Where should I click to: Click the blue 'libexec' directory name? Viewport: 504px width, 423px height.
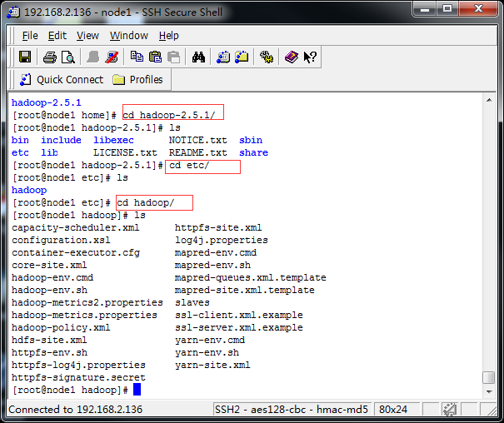click(x=113, y=140)
